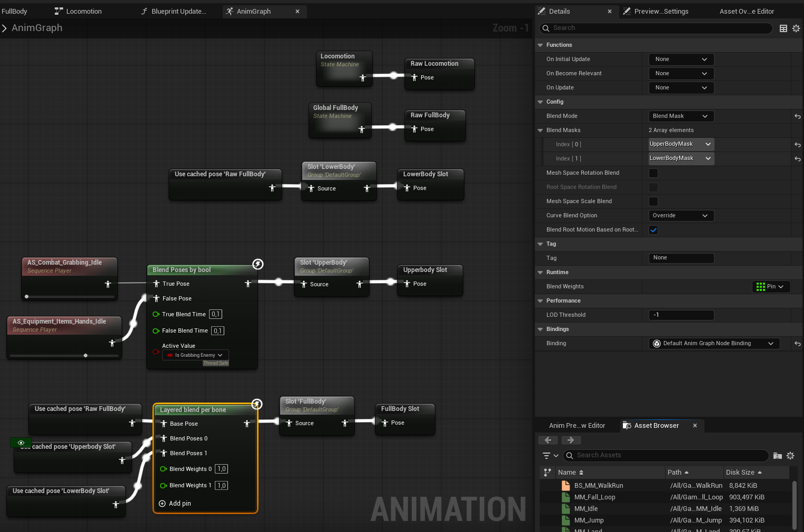Uncheck Blend Root Motion Based on Root
Screen dimensions: 804x532
[653, 230]
